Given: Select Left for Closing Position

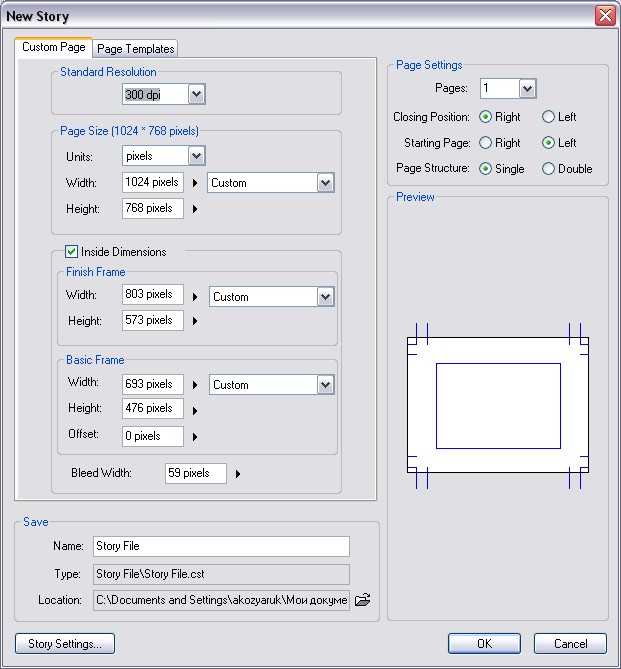Looking at the screenshot, I should (x=548, y=117).
